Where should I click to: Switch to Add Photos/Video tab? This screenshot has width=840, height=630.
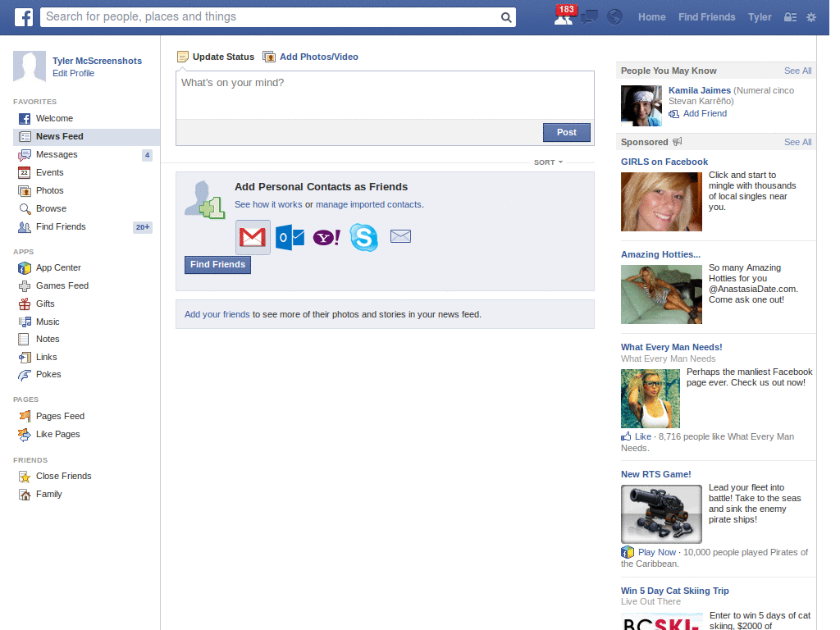pyautogui.click(x=311, y=57)
